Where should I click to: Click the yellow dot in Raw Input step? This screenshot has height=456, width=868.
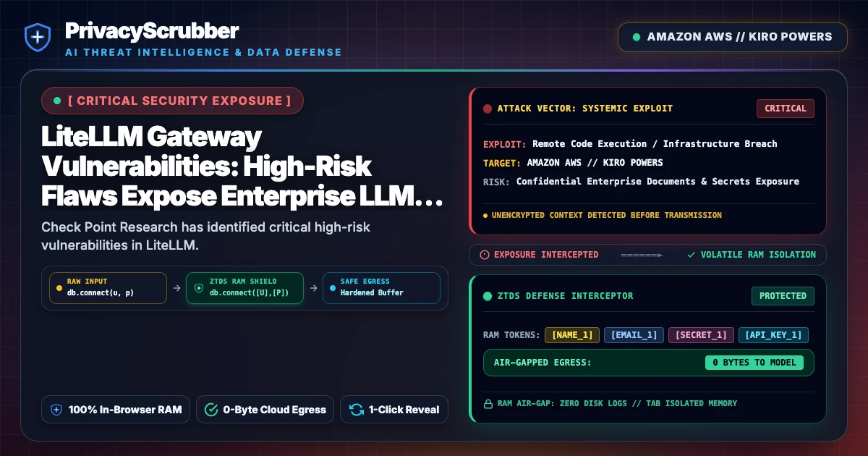pos(59,287)
